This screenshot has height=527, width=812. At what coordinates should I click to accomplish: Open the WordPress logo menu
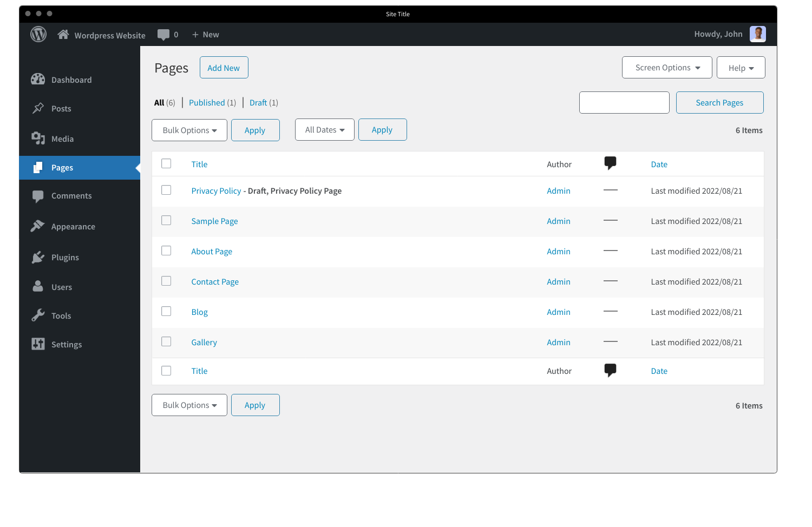pos(38,34)
